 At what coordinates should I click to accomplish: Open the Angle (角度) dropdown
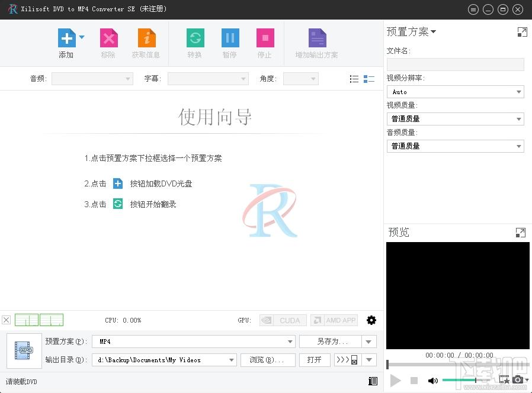coord(300,79)
